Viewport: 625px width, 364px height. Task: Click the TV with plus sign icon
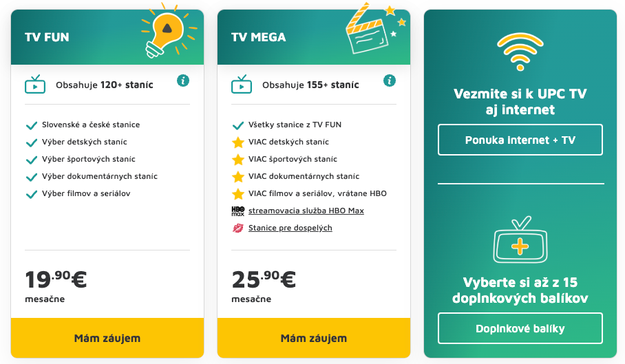click(x=520, y=239)
